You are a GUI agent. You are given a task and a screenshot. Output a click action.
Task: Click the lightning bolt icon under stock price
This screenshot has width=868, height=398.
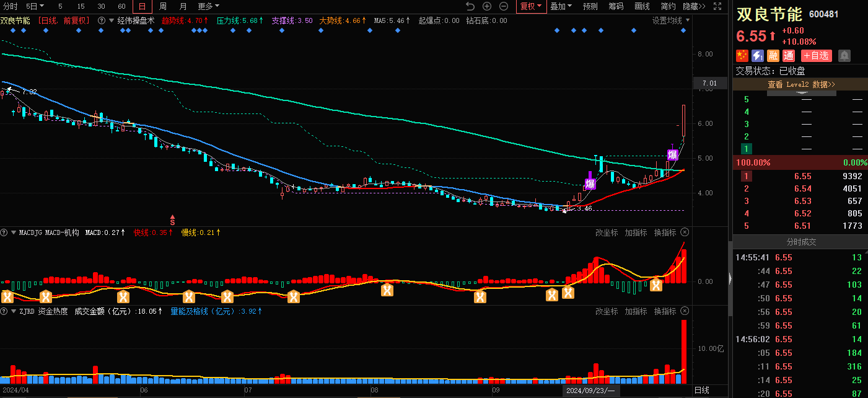pos(758,56)
